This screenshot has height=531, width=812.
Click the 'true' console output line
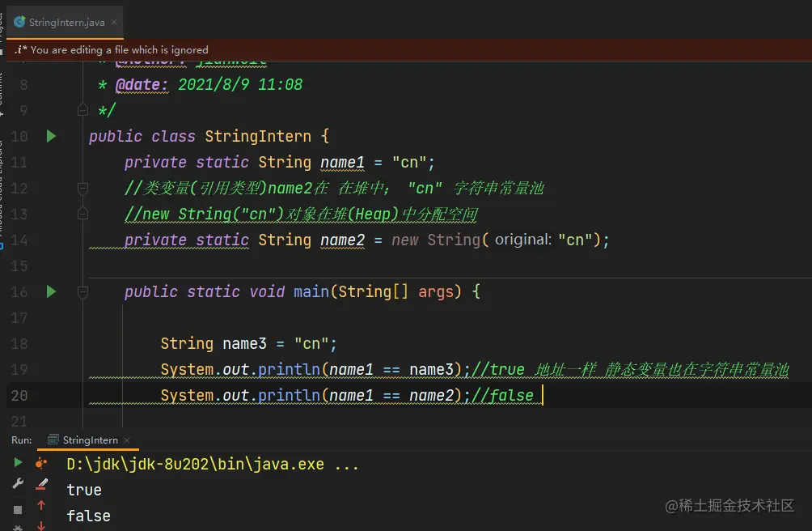(x=84, y=490)
